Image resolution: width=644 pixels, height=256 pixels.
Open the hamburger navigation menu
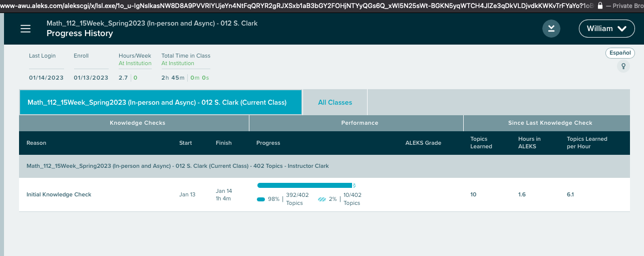coord(26,29)
